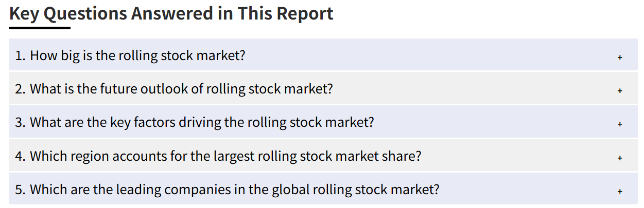The image size is (644, 208).
Task: Click plus icon next to key factors question
Action: [620, 124]
